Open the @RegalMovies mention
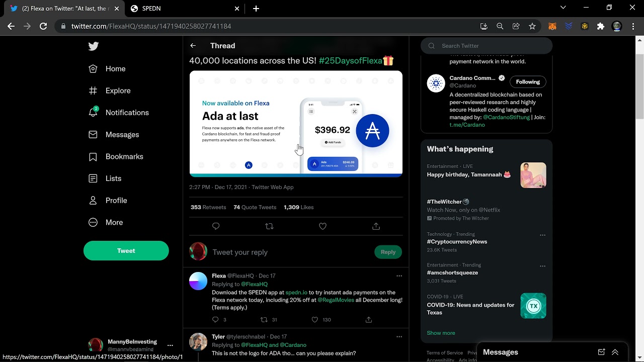 click(336, 300)
